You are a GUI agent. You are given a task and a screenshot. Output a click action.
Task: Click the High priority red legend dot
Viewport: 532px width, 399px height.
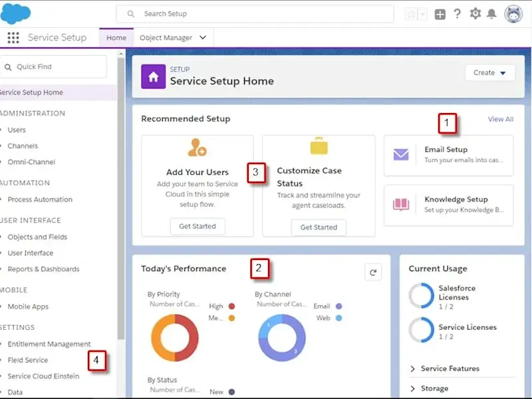tap(231, 307)
